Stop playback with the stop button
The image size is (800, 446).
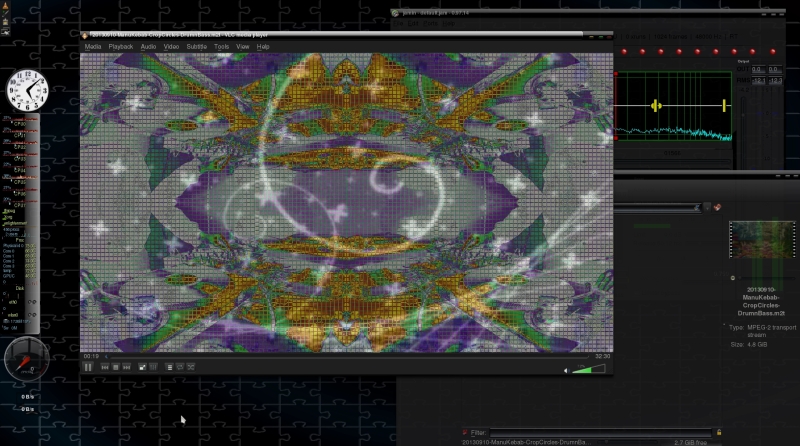[x=116, y=367]
